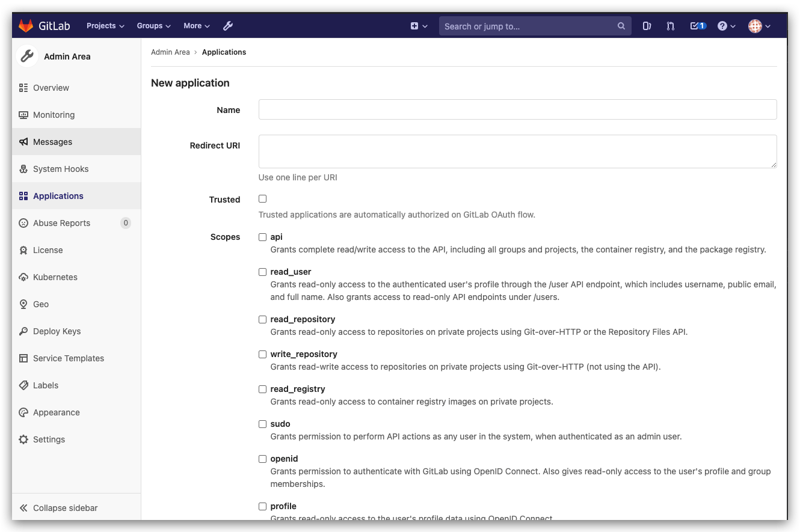Click the Help question mark icon
The width and height of the screenshot is (800, 532).
[x=722, y=26]
